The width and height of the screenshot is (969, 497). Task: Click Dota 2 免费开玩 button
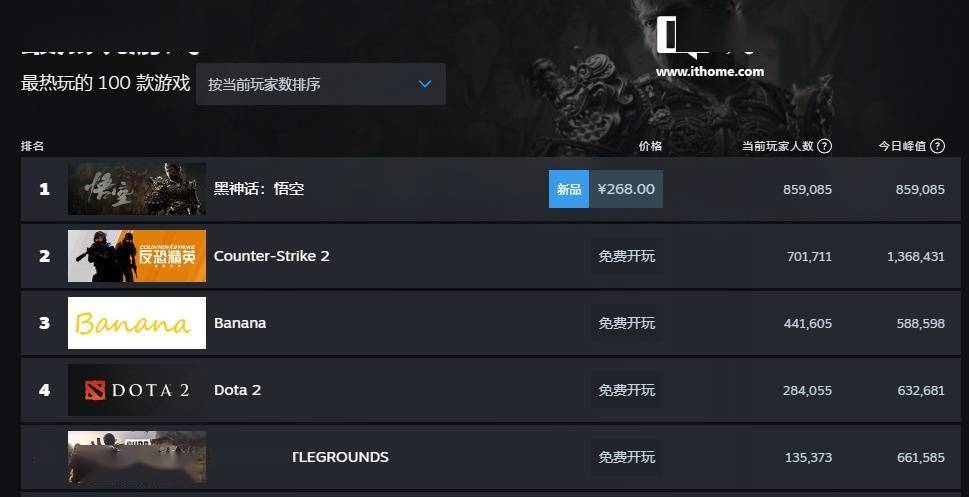tap(626, 390)
